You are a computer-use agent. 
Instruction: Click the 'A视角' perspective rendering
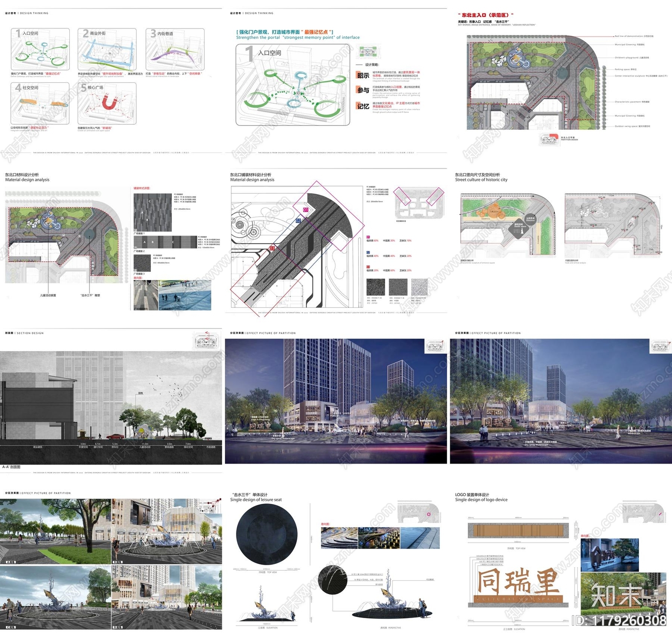pyautogui.click(x=55, y=531)
